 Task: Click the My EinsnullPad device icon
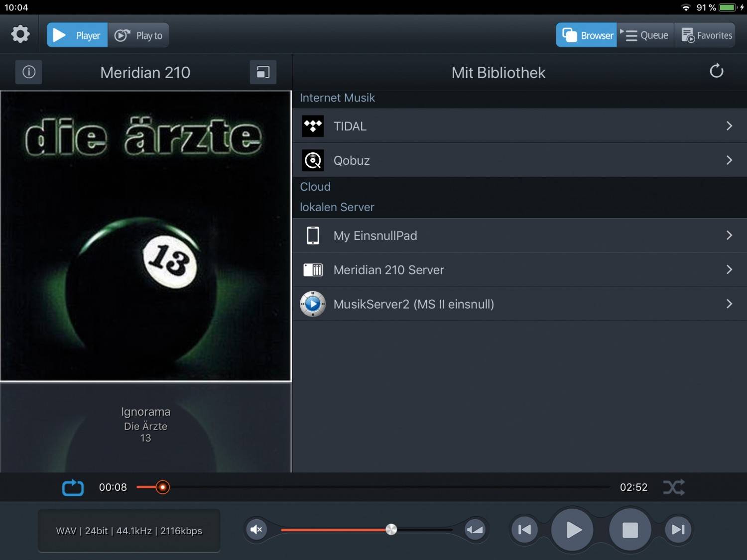click(313, 235)
